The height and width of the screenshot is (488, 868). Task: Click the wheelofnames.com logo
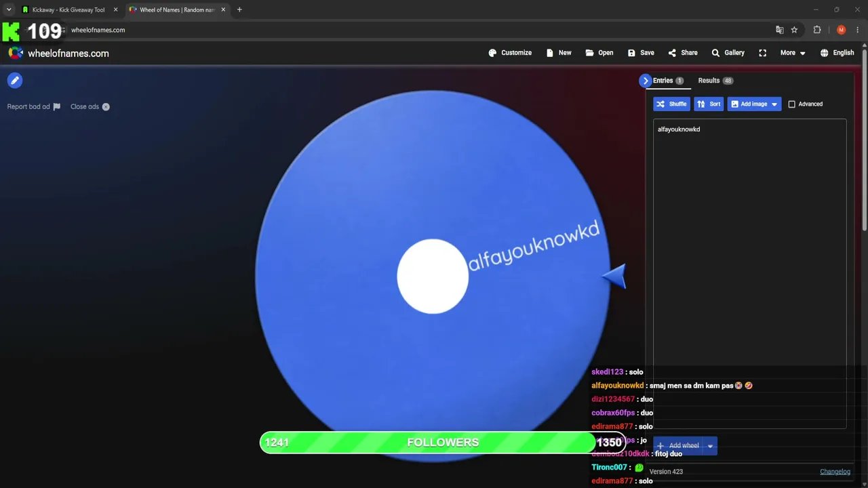(x=58, y=54)
